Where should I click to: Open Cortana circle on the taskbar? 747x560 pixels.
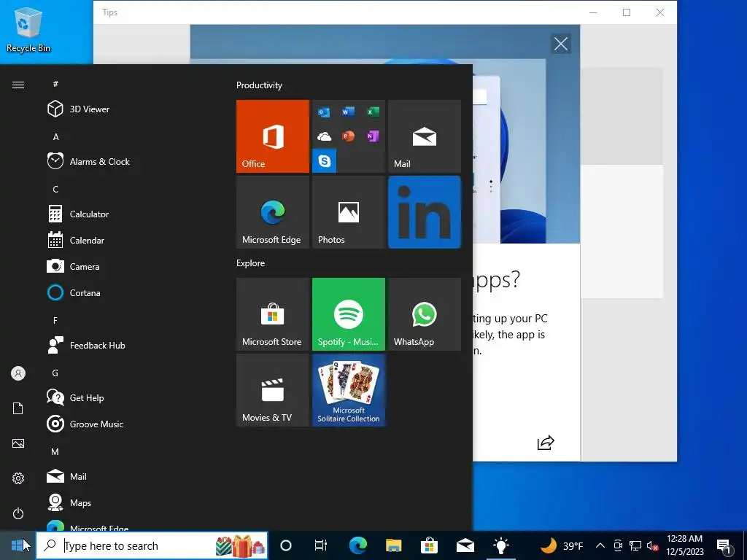(x=286, y=545)
